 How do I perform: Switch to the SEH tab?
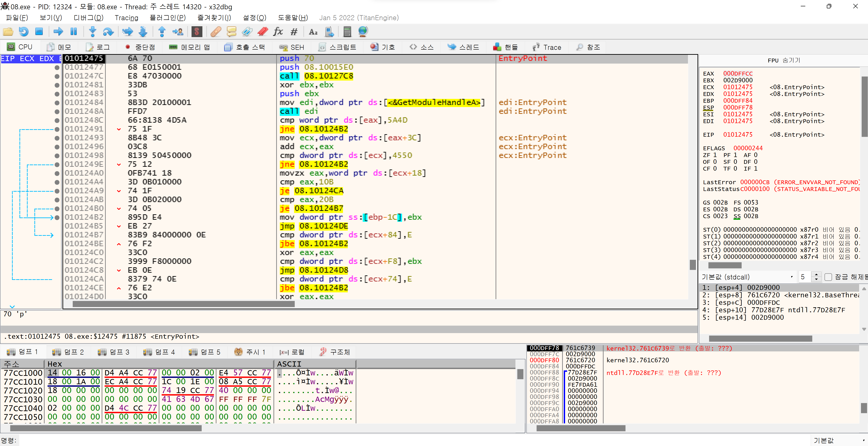[x=292, y=47]
